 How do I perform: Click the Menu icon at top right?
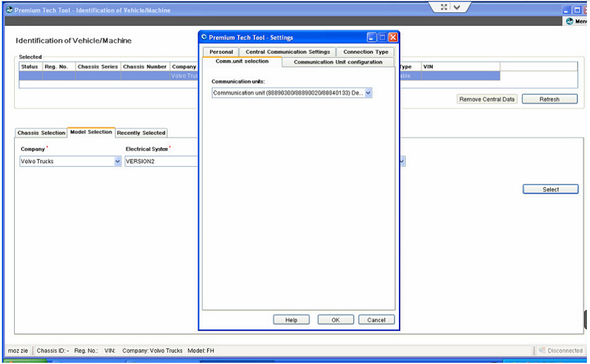(x=570, y=22)
